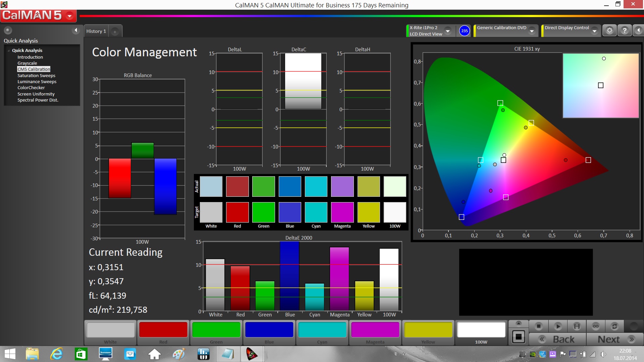
Task: Expand the X-Rite i1Pro 2 meter dropdown
Action: (448, 31)
